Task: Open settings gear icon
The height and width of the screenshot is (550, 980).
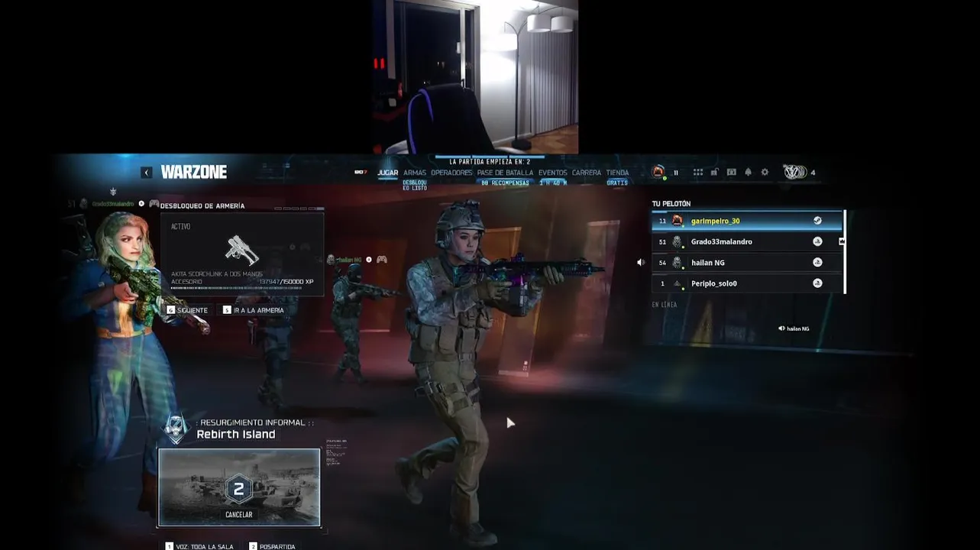Action: 765,173
